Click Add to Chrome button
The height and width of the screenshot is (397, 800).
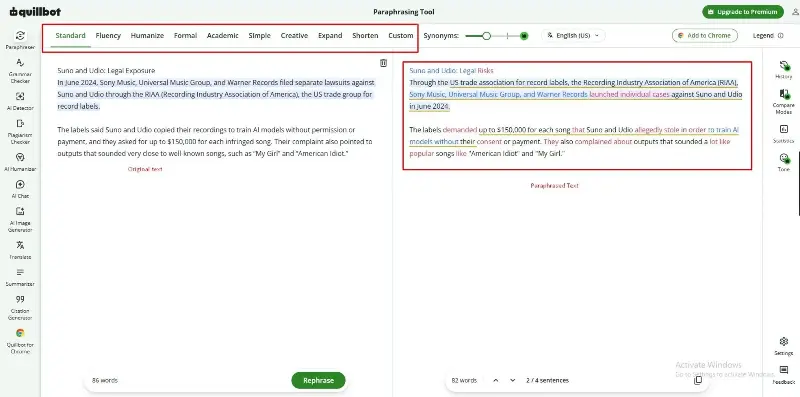705,35
